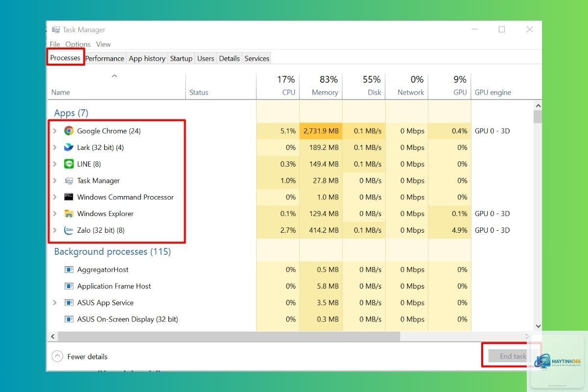588x392 pixels.
Task: Select the Apps (7) group heading
Action: pyautogui.click(x=71, y=113)
